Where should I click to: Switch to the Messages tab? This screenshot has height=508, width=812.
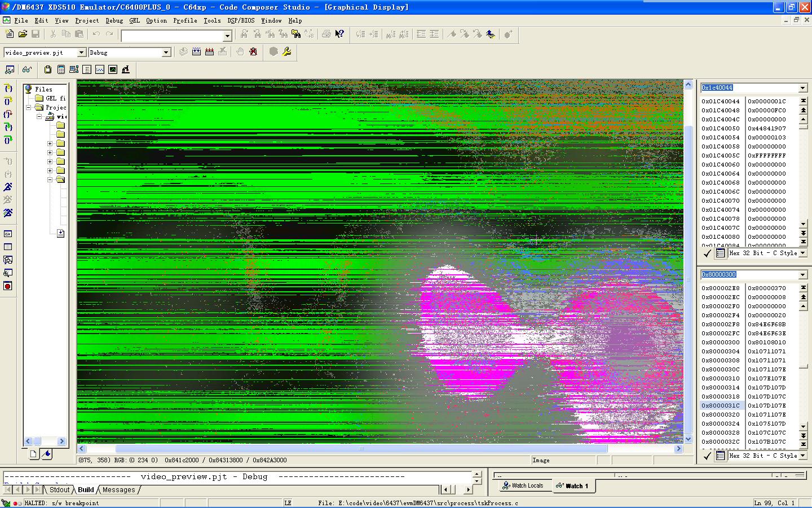pyautogui.click(x=118, y=490)
